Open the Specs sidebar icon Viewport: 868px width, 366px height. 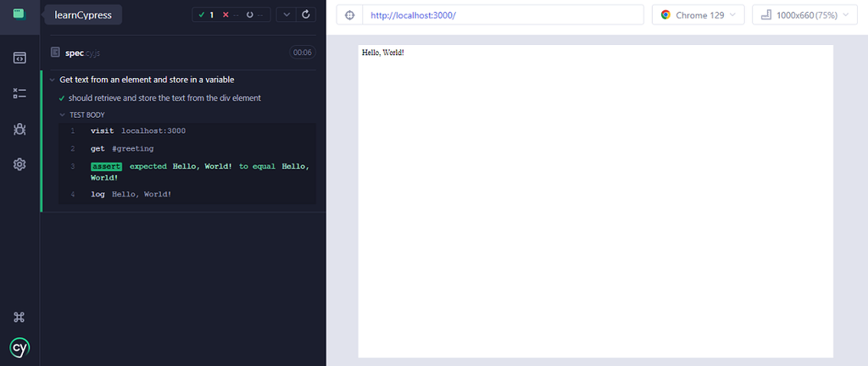click(x=19, y=58)
